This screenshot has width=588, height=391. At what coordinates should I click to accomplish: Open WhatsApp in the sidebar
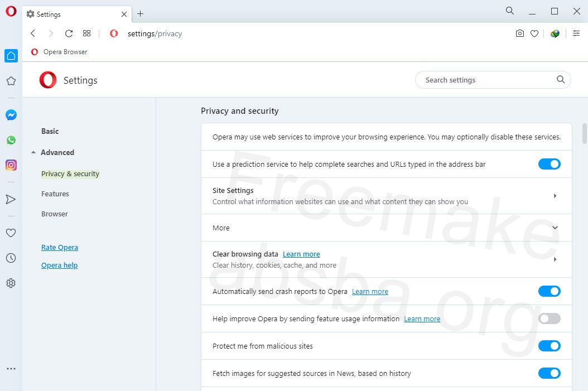(x=11, y=140)
